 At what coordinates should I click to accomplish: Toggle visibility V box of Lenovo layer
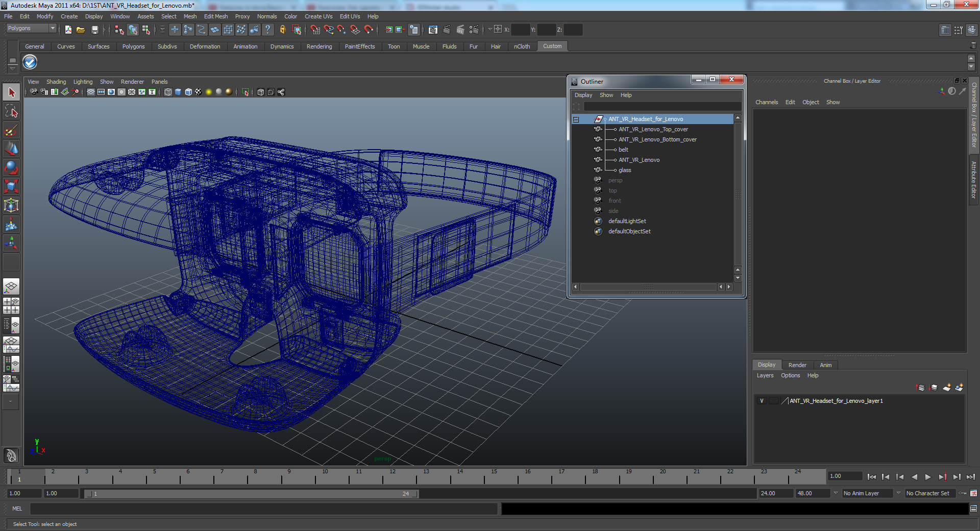[762, 401]
